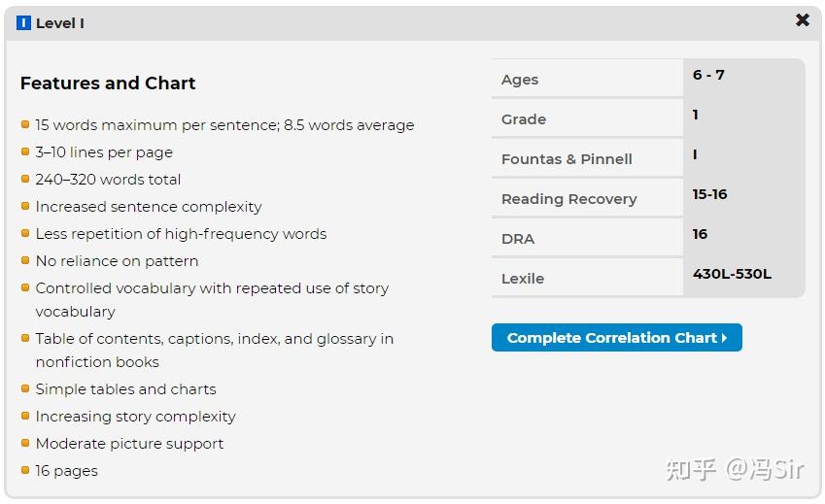Click the bullet beside '3–10 lines per page'

(25, 151)
